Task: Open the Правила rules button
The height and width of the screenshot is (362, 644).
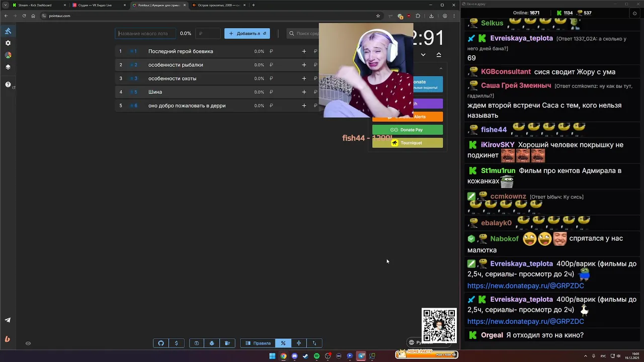Action: pyautogui.click(x=258, y=343)
